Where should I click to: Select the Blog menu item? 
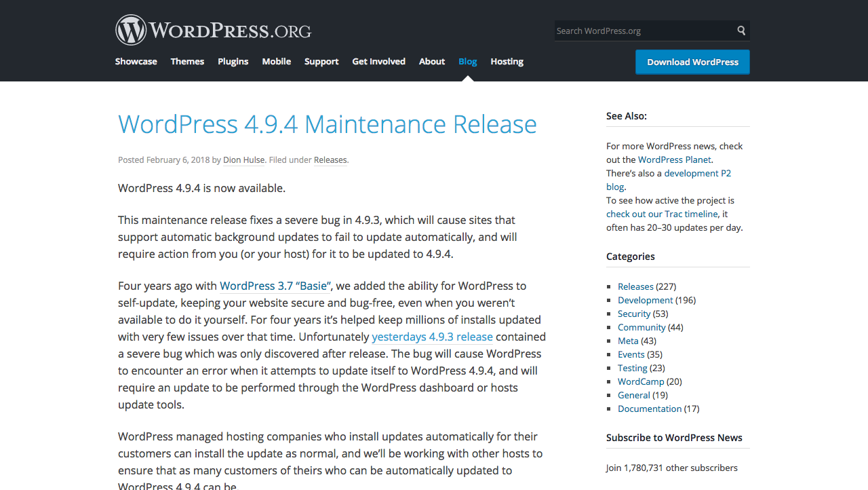[x=468, y=61]
